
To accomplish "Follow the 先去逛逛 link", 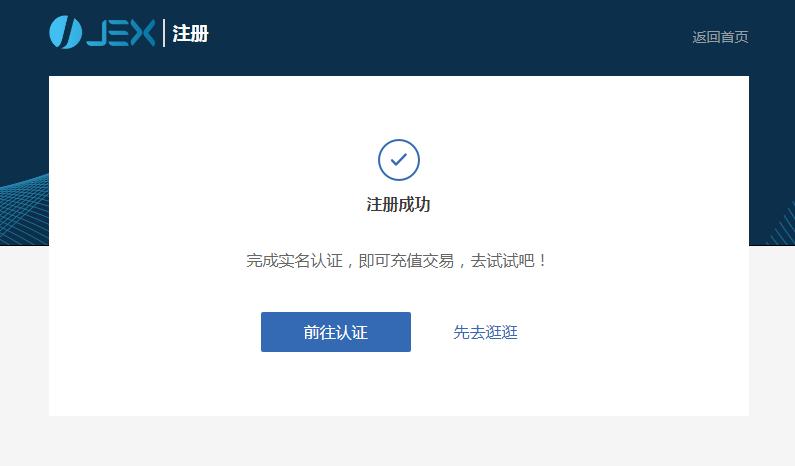I will click(x=485, y=333).
